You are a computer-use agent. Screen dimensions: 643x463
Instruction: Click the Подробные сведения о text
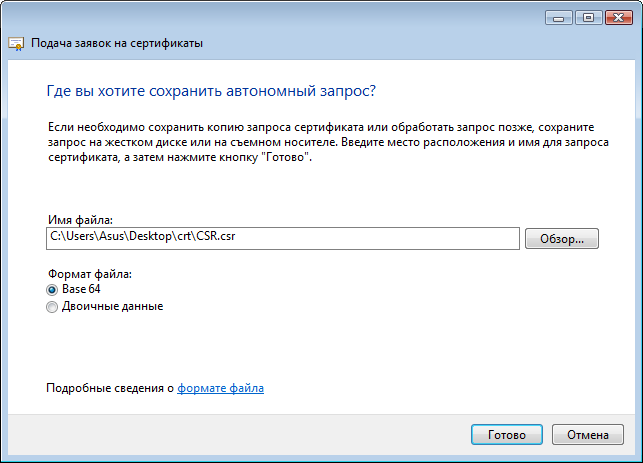point(110,388)
